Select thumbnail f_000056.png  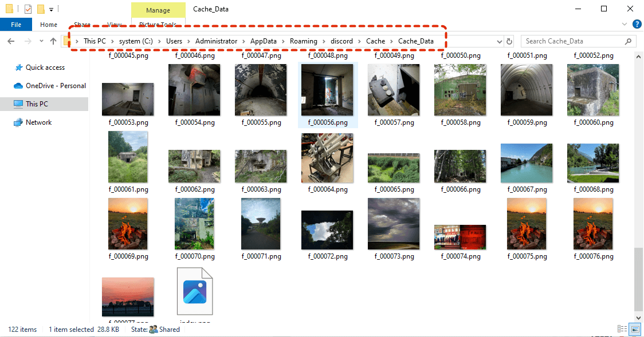point(327,90)
